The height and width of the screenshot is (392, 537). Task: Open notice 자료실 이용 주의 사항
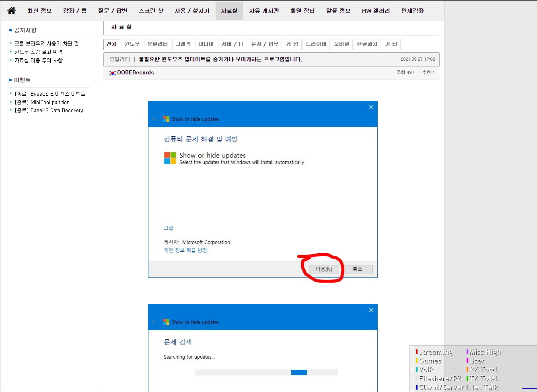[x=39, y=60]
